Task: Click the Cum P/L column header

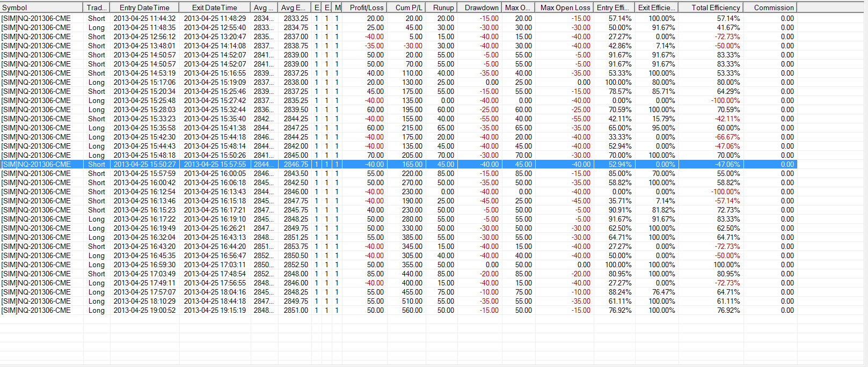Action: pos(406,8)
